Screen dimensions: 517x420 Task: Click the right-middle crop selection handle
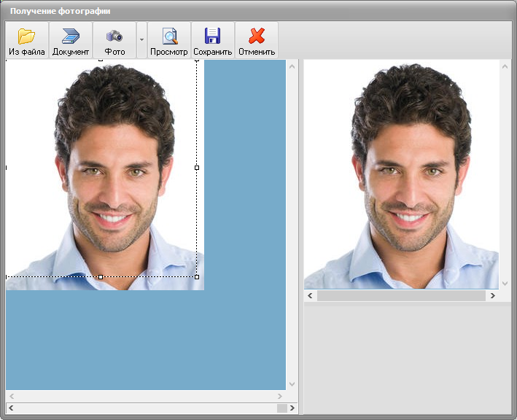(x=197, y=168)
